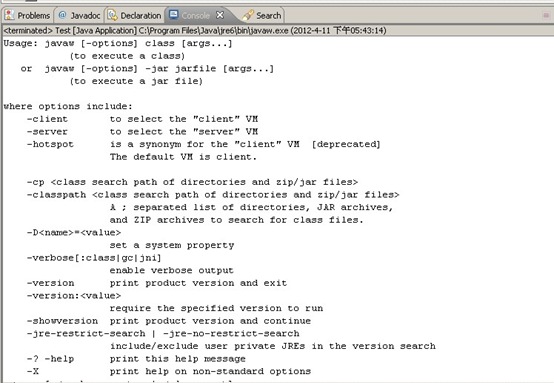The width and height of the screenshot is (554, 383).
Task: Click the -verbose[:class|gc|jni] line
Action: click(x=94, y=258)
